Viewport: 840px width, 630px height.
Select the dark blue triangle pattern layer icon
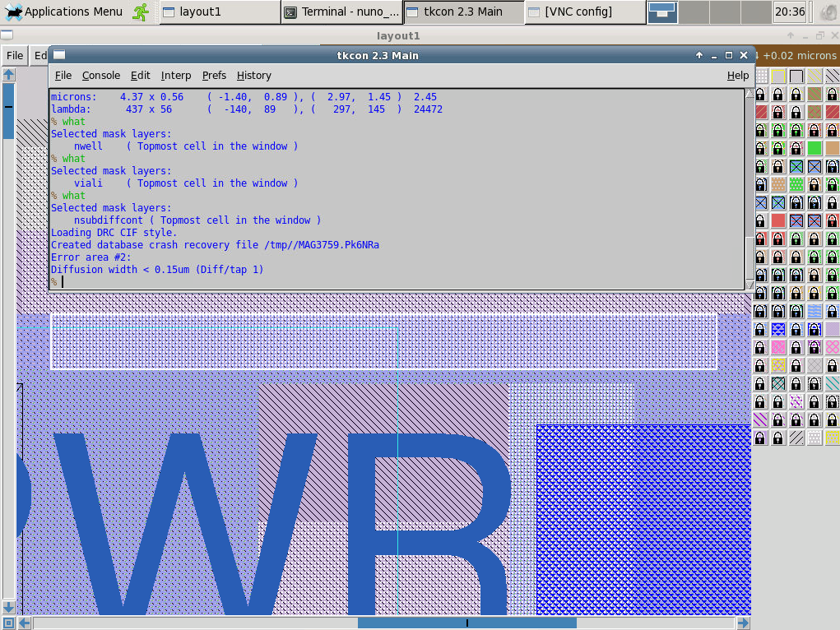(778, 330)
